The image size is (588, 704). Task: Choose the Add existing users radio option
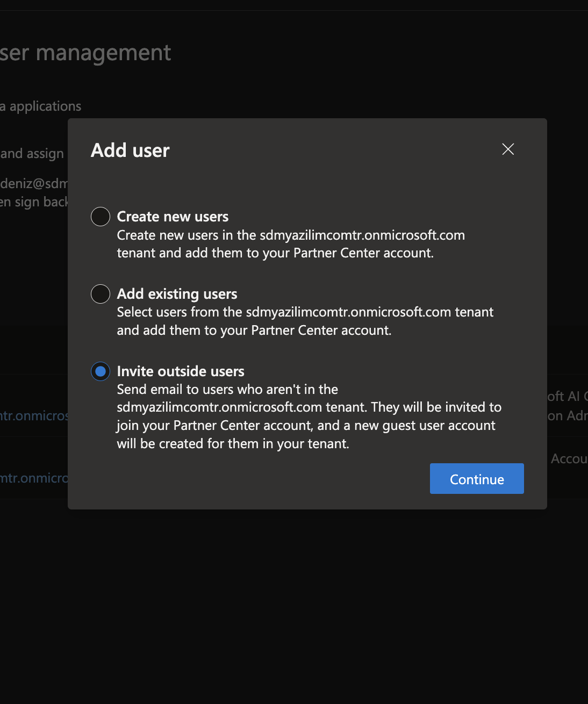101,294
